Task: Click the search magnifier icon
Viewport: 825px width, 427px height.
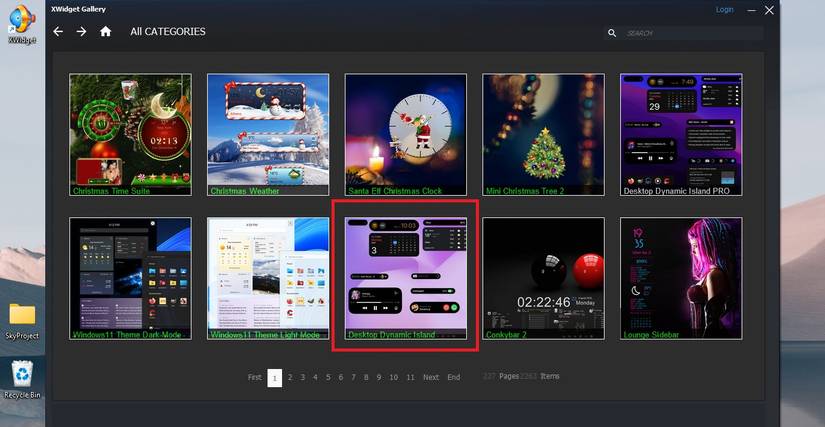Action: point(612,33)
